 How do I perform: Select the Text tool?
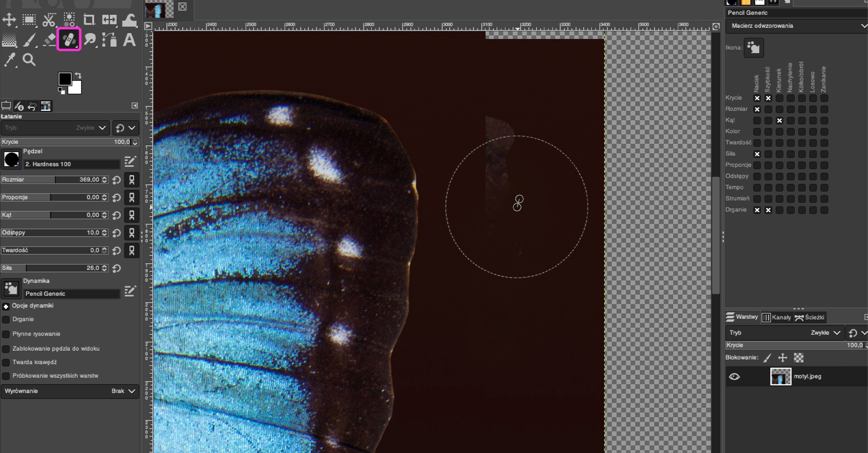click(x=129, y=40)
